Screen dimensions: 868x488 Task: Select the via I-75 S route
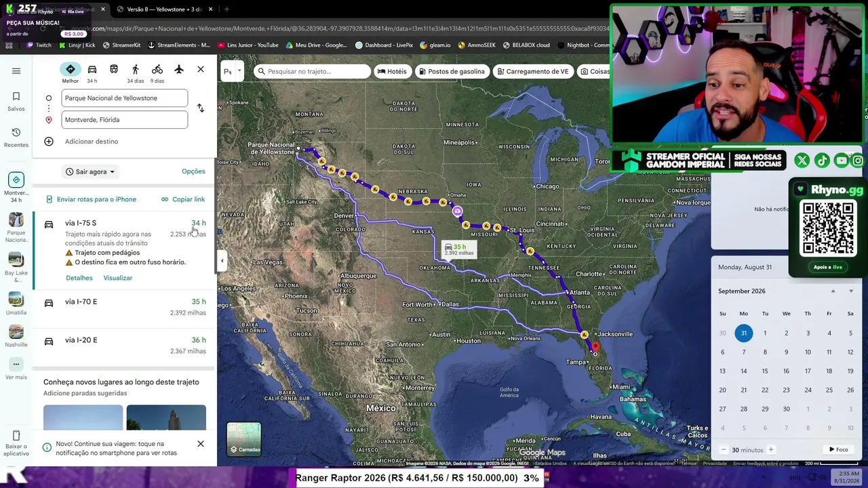(x=125, y=249)
